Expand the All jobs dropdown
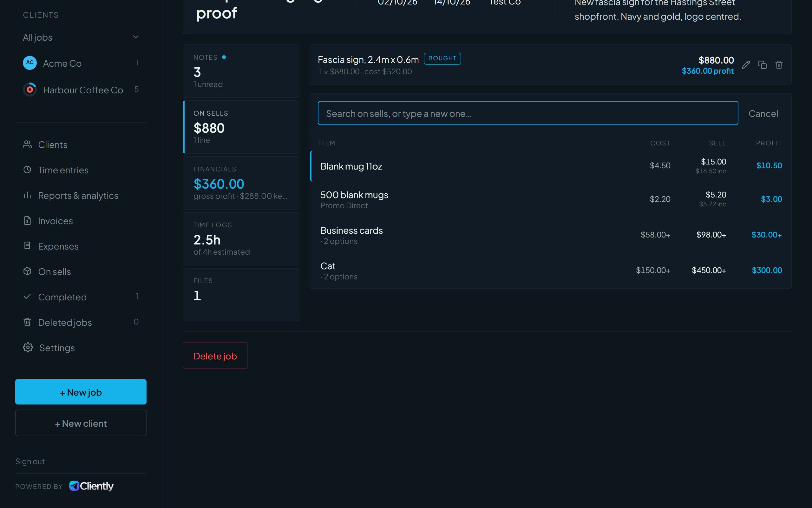Screen dimensions: 812x508 click(81, 37)
